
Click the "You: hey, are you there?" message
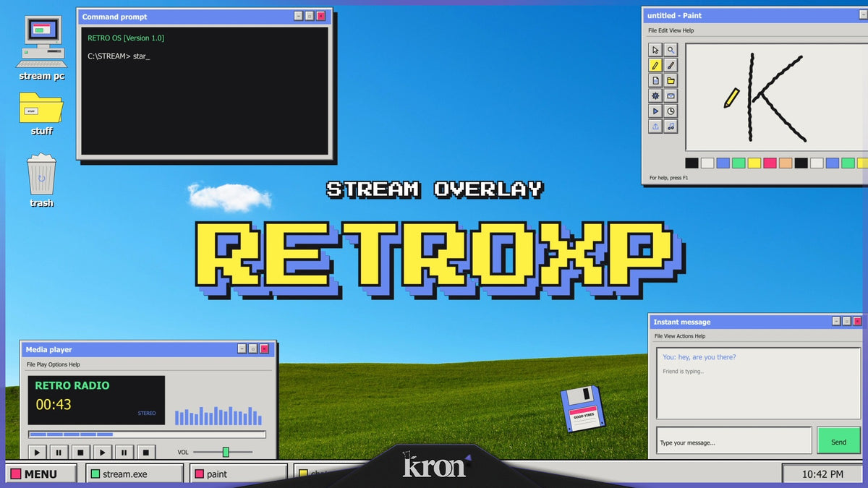699,357
